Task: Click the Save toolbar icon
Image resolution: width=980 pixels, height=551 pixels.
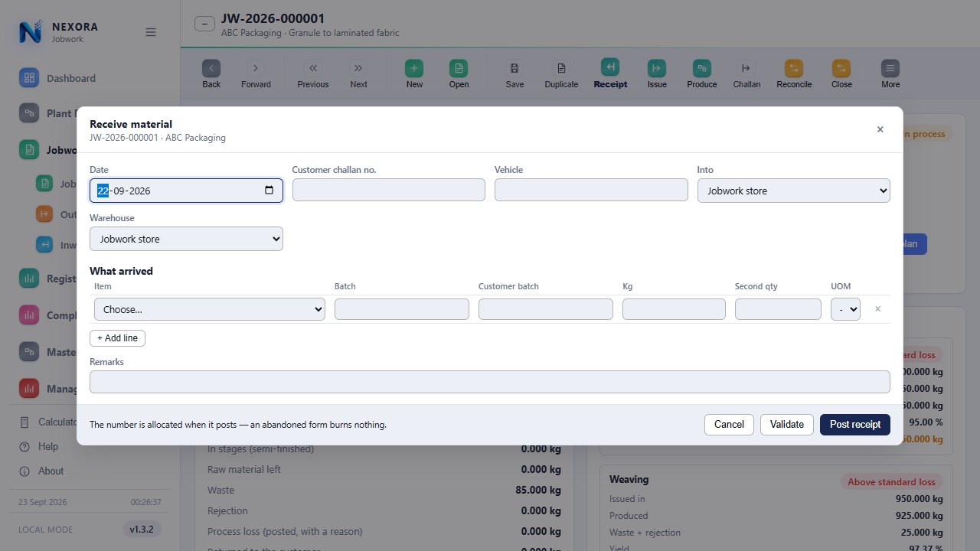Action: point(514,68)
